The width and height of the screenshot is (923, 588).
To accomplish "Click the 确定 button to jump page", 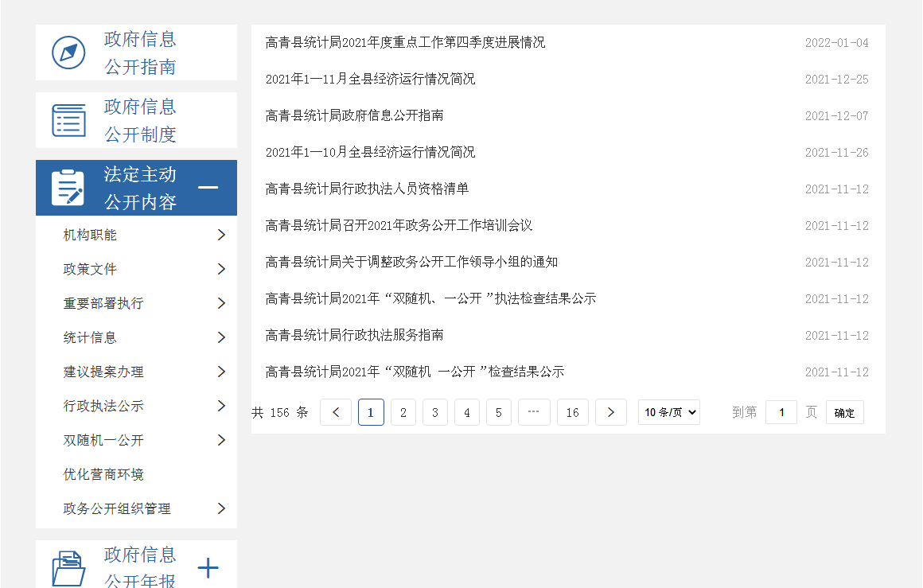I will pos(844,412).
